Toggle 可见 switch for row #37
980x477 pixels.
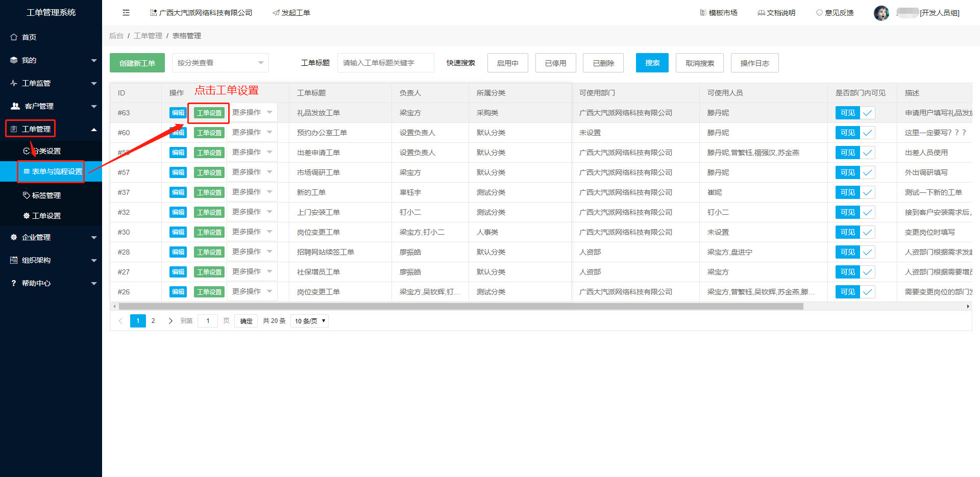click(x=855, y=192)
